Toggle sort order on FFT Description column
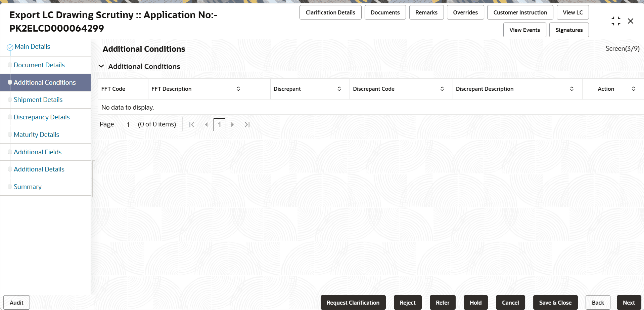 [x=238, y=89]
